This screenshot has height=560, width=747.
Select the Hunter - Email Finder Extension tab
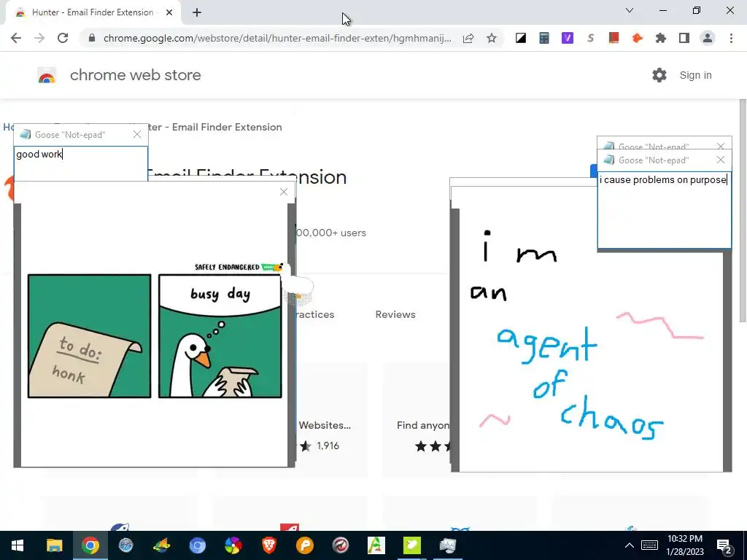click(93, 12)
